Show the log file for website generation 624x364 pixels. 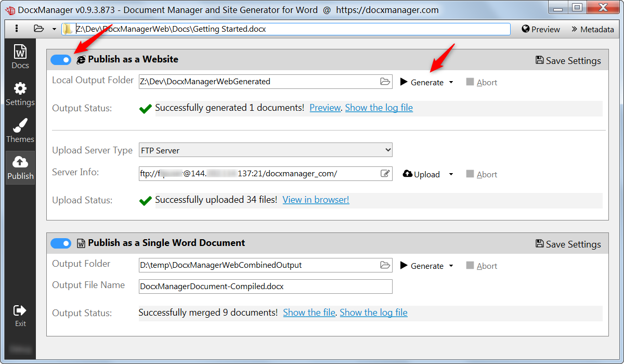coord(379,108)
